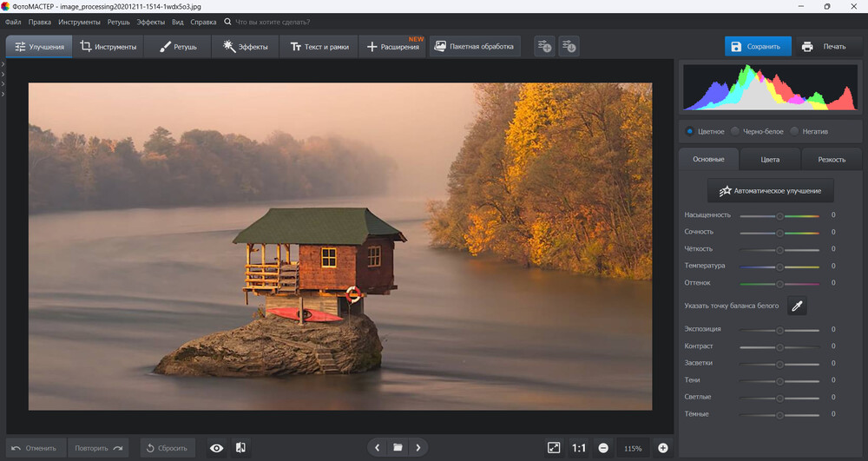Toggle the eye preview of original
Viewport: 868px width, 461px height.
point(217,448)
